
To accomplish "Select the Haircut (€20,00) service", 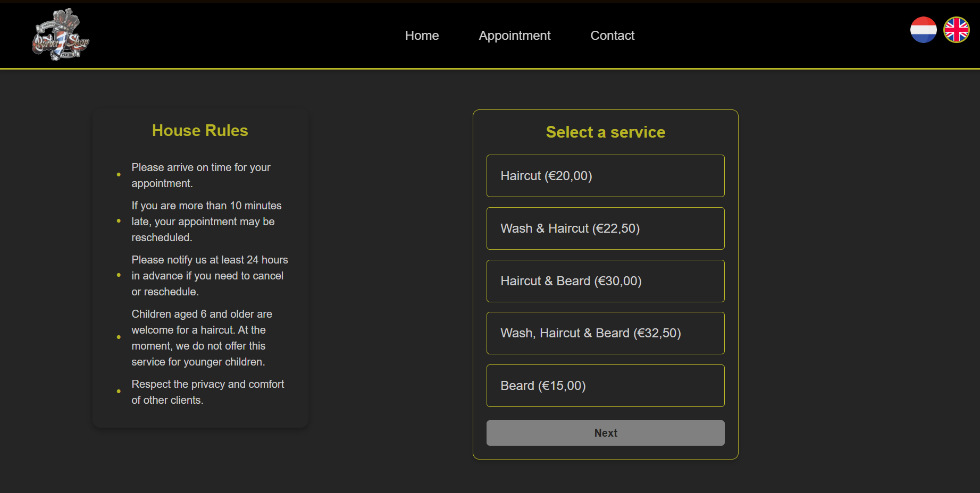I will 605,175.
